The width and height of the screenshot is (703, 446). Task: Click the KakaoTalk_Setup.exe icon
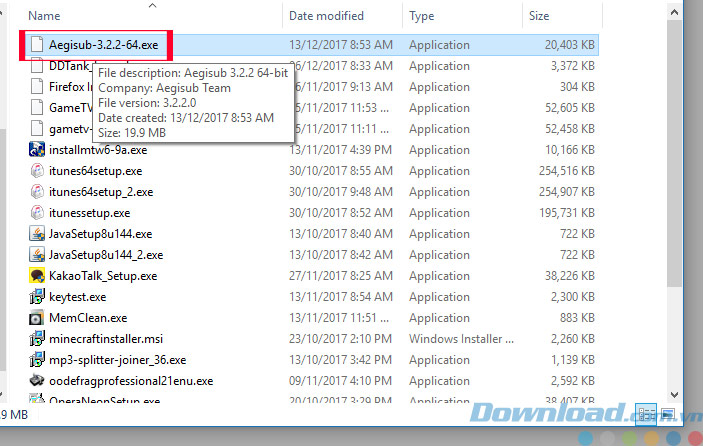pyautogui.click(x=37, y=276)
